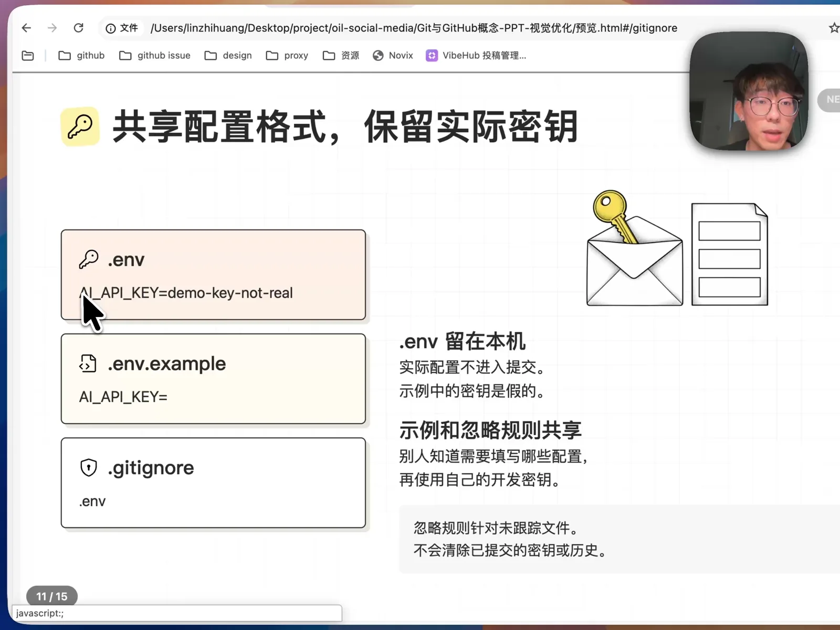Image resolution: width=840 pixels, height=630 pixels.
Task: Click the shield icon beside .gitignore
Action: (89, 467)
